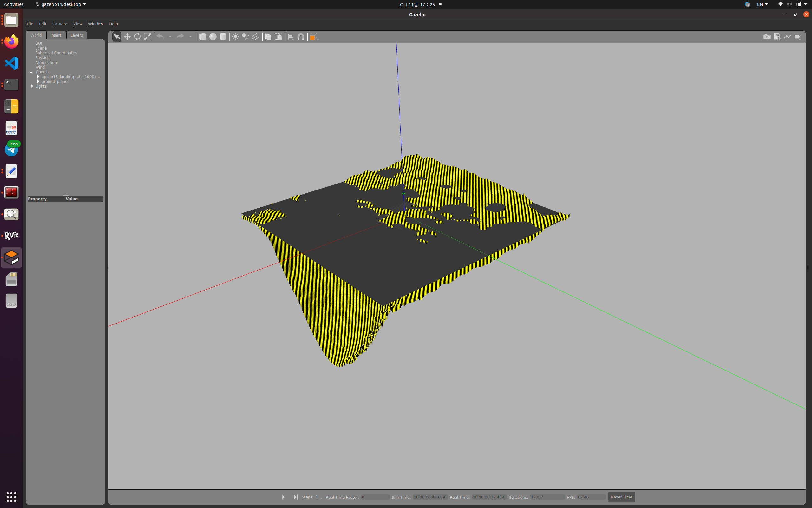This screenshot has width=812, height=508.
Task: Open the File menu
Action: pyautogui.click(x=30, y=24)
